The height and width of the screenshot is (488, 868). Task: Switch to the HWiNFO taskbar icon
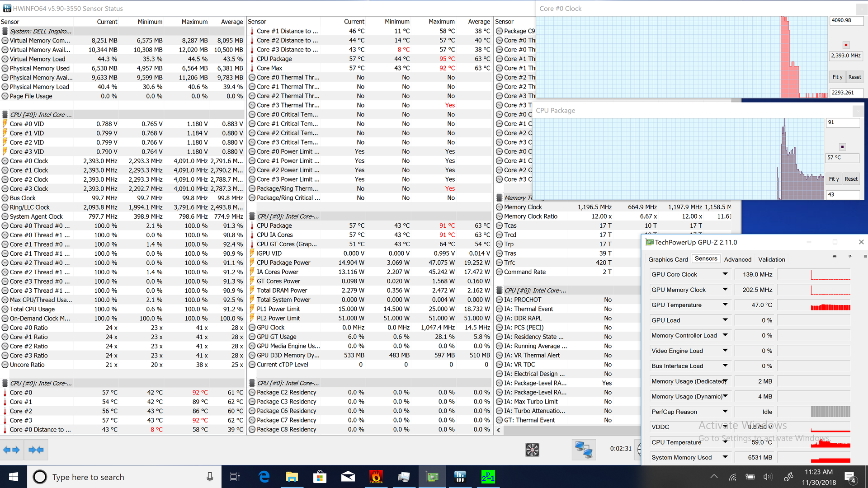point(460,477)
